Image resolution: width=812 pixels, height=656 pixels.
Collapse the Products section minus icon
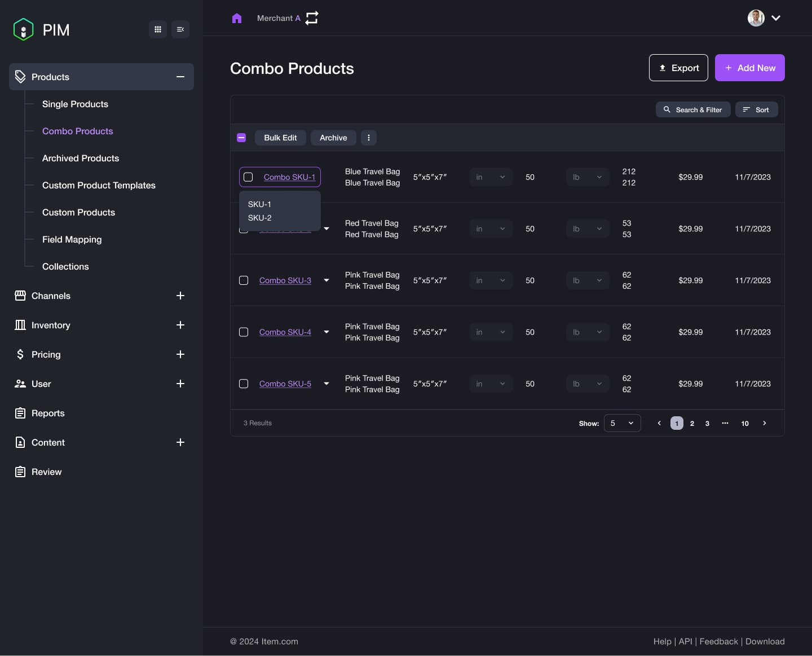click(x=180, y=77)
